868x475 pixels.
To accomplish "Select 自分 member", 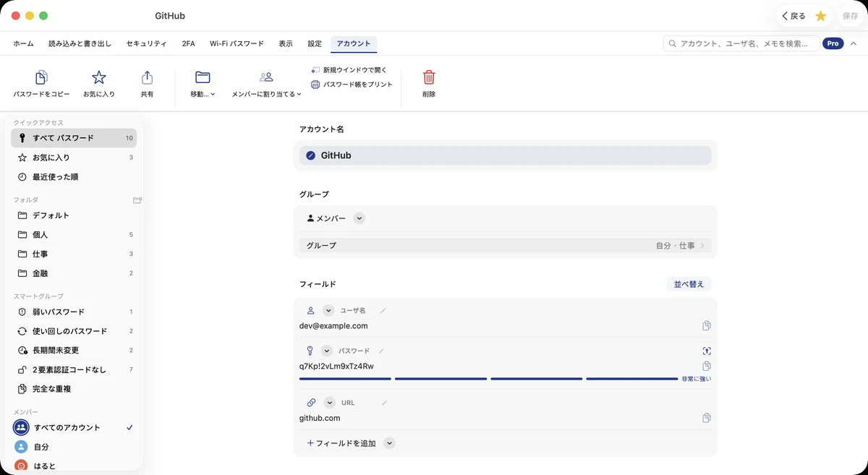I will point(74,447).
